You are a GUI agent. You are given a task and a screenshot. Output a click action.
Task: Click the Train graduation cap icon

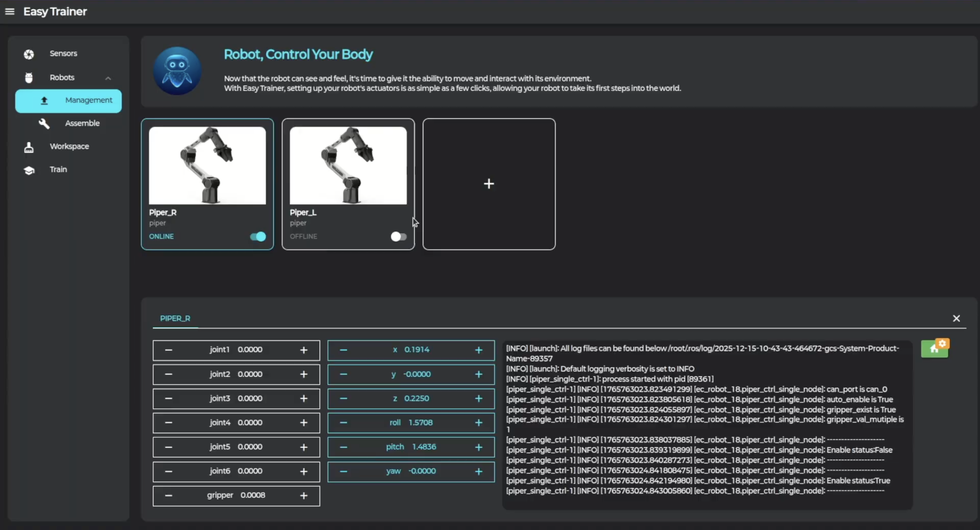(x=29, y=170)
